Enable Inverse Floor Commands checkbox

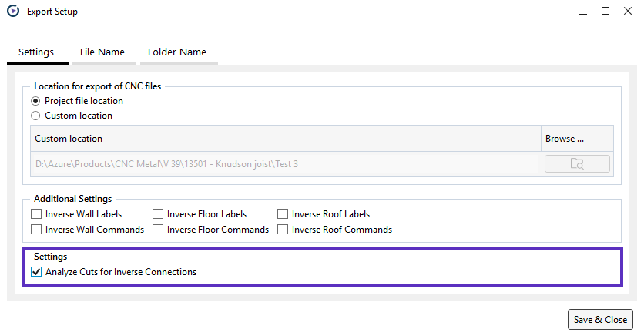(158, 230)
